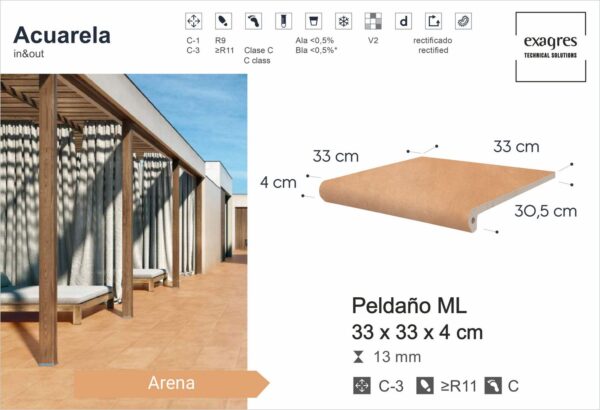Select the barefoot Clase C icon
Image resolution: width=600 pixels, height=410 pixels.
(x=253, y=21)
